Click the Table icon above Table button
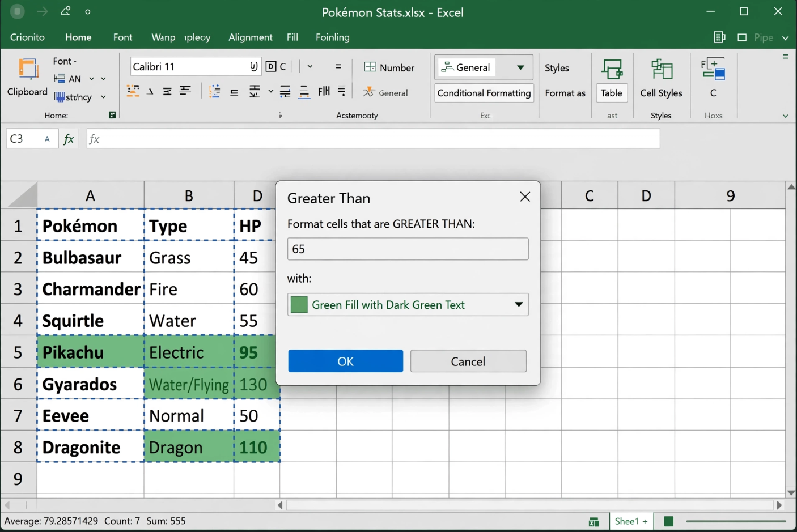This screenshot has height=532, width=797. (x=612, y=69)
